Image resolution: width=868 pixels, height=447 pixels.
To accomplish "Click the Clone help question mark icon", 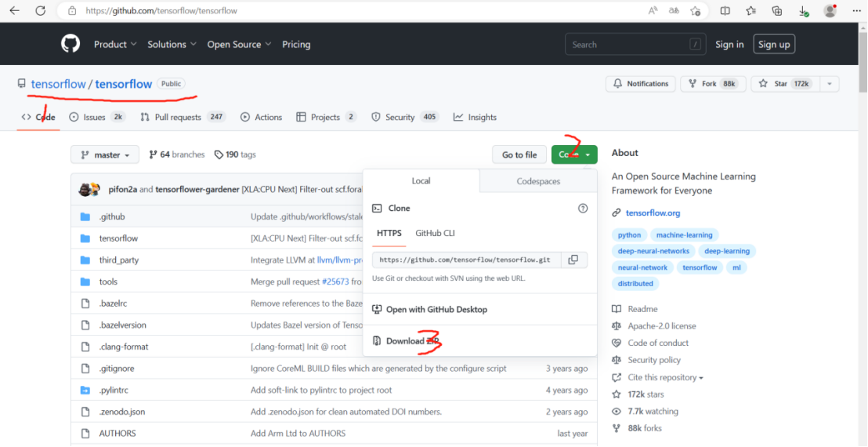I will point(582,209).
